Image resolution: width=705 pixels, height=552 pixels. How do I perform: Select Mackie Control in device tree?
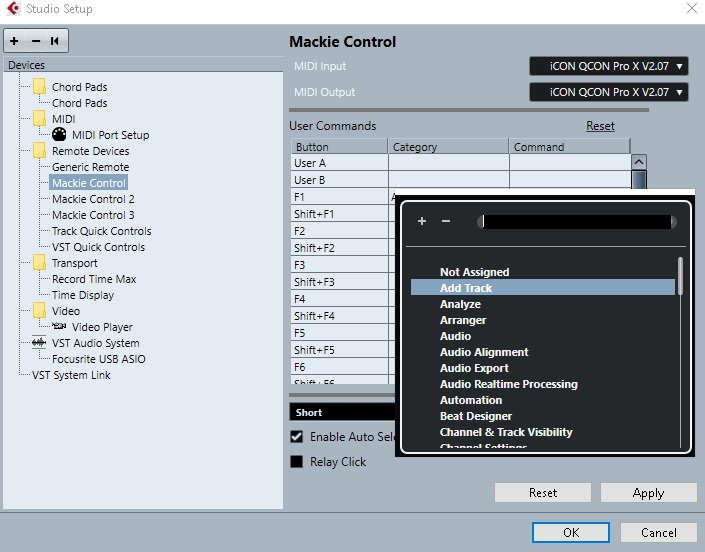(89, 183)
